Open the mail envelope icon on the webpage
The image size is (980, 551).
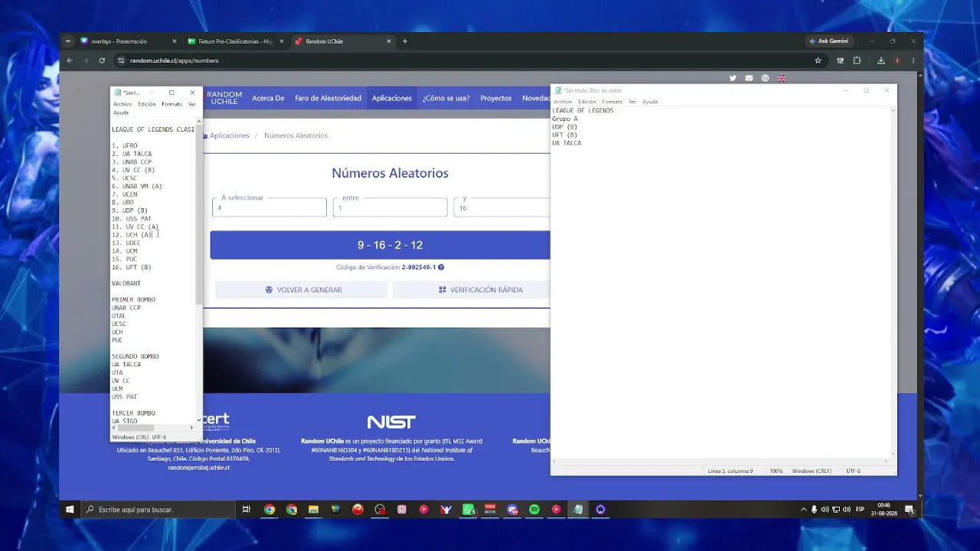point(749,78)
